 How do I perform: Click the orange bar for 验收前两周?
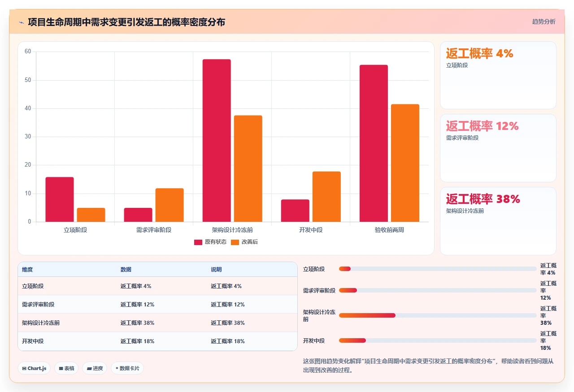pos(405,163)
